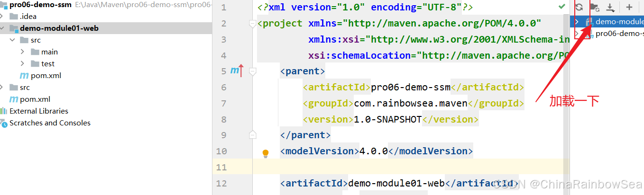Click the test folder icon
644x195 pixels.
pos(35,64)
